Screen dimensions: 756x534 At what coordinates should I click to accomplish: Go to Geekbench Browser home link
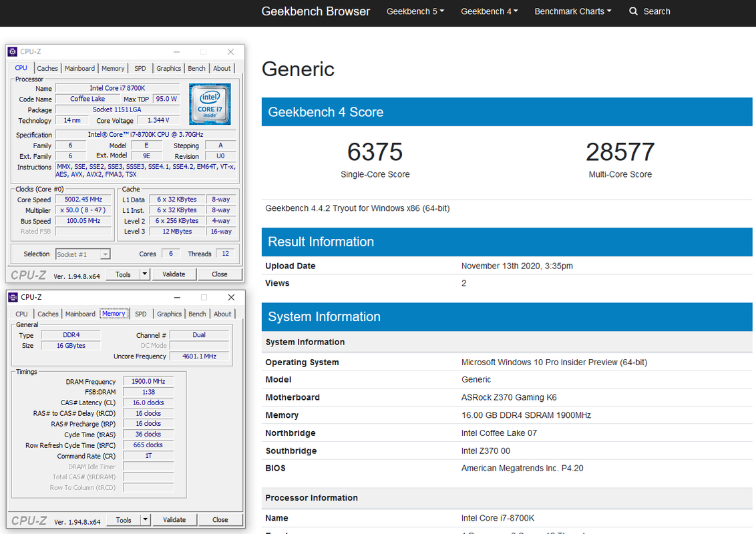tap(315, 11)
